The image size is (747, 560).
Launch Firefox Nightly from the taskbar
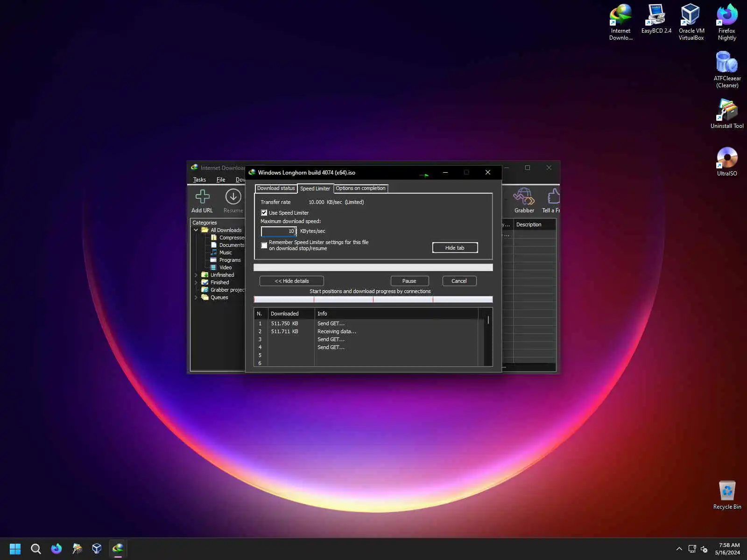click(56, 549)
